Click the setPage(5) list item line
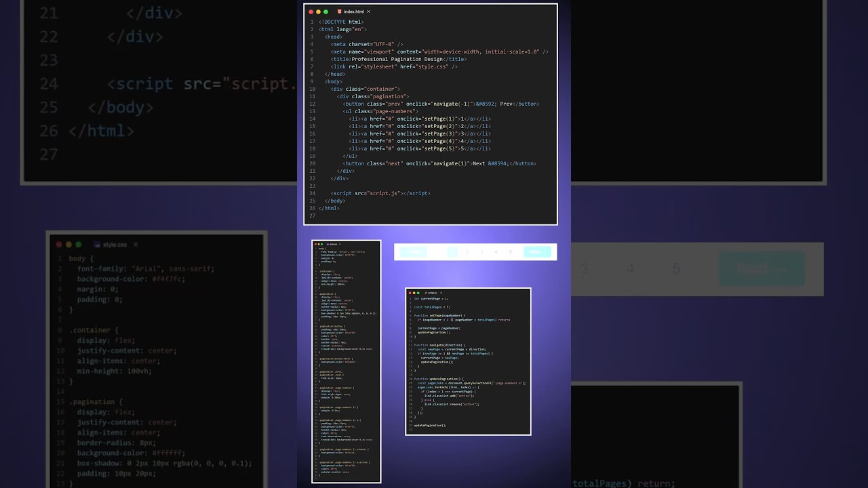This screenshot has height=488, width=868. pos(420,148)
